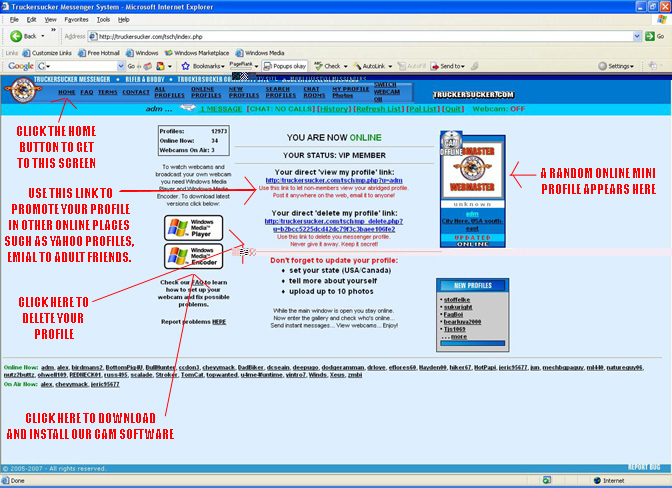Toggle SWITCH WEBCAM ON link
Image resolution: width=672 pixels, height=488 pixels.
[387, 92]
